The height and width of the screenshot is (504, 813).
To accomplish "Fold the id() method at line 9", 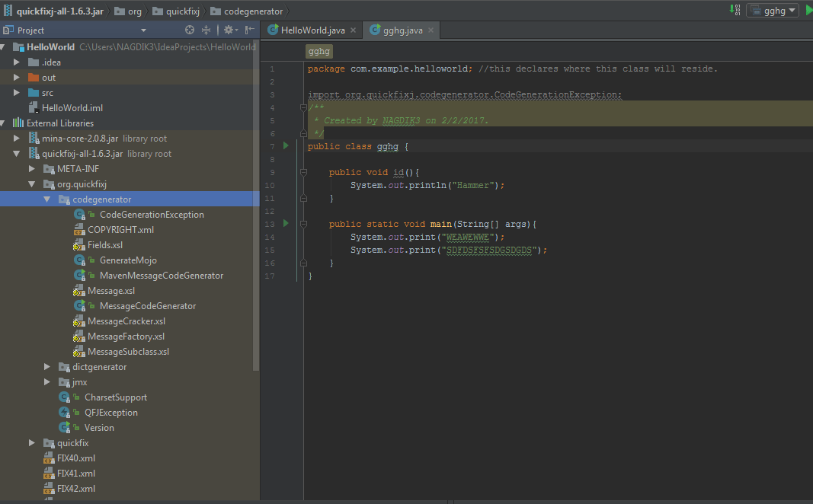I will tap(303, 172).
